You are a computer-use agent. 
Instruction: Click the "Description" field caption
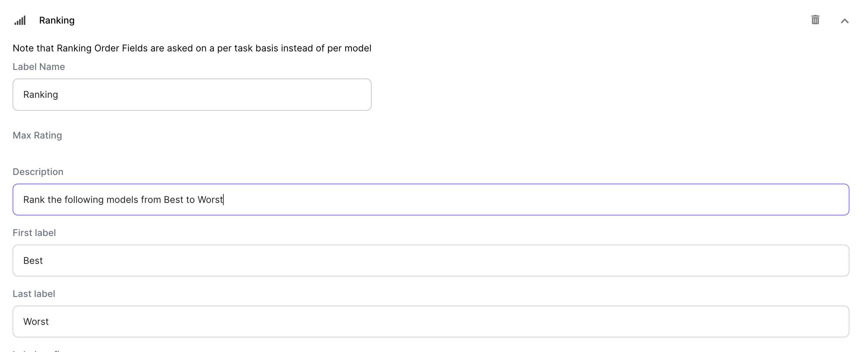click(38, 172)
